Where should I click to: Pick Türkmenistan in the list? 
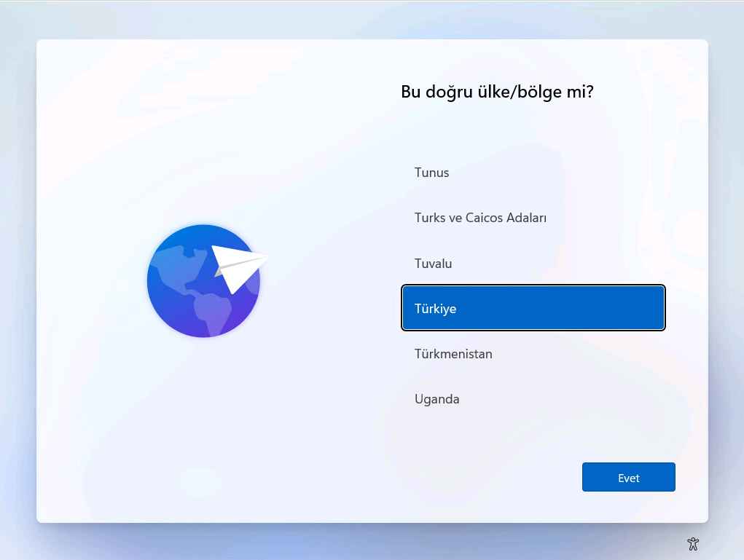point(453,354)
